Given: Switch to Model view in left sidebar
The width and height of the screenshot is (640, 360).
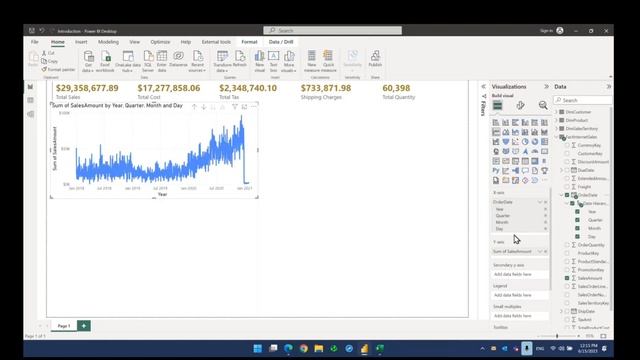Looking at the screenshot, I should pos(31,114).
